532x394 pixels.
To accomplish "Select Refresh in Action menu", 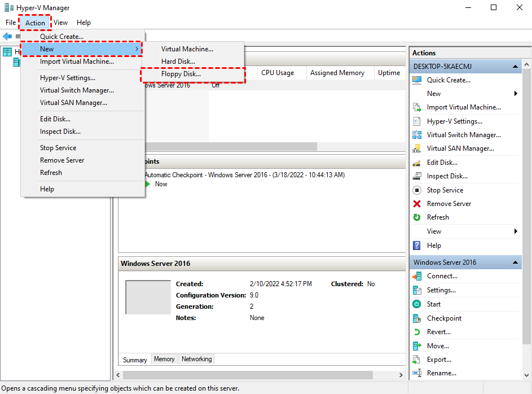I will [83, 172].
